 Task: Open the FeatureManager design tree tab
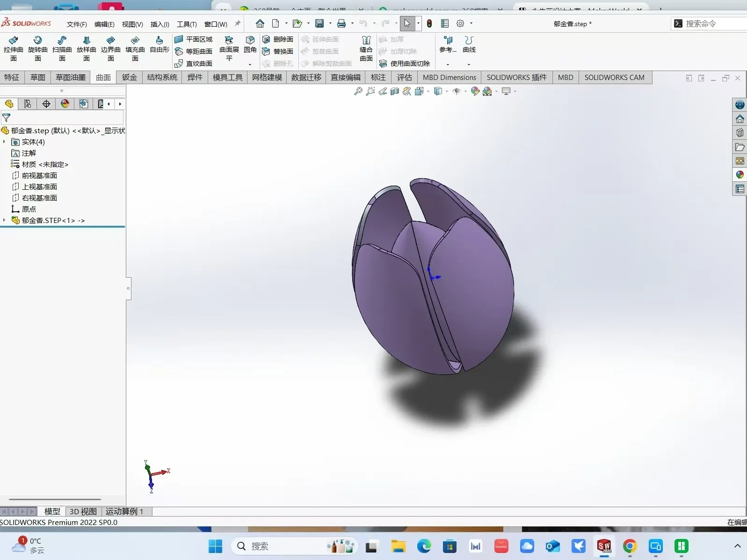[9, 104]
